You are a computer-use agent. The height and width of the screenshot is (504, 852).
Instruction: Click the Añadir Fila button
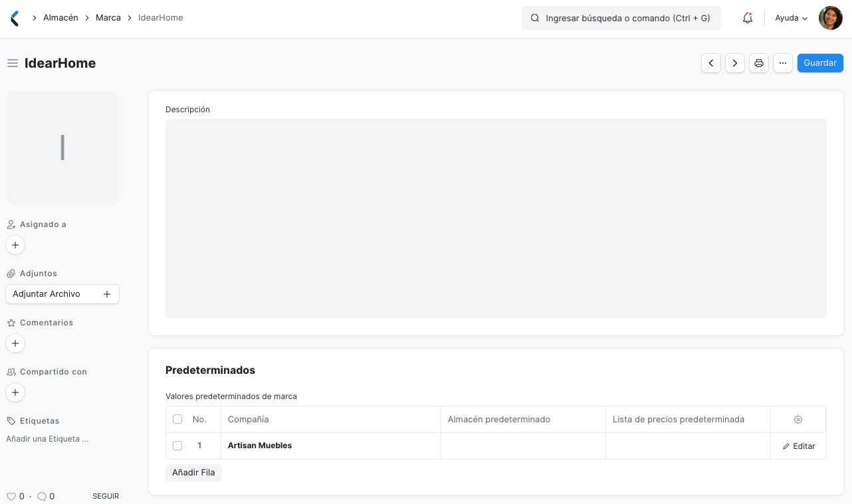(193, 473)
